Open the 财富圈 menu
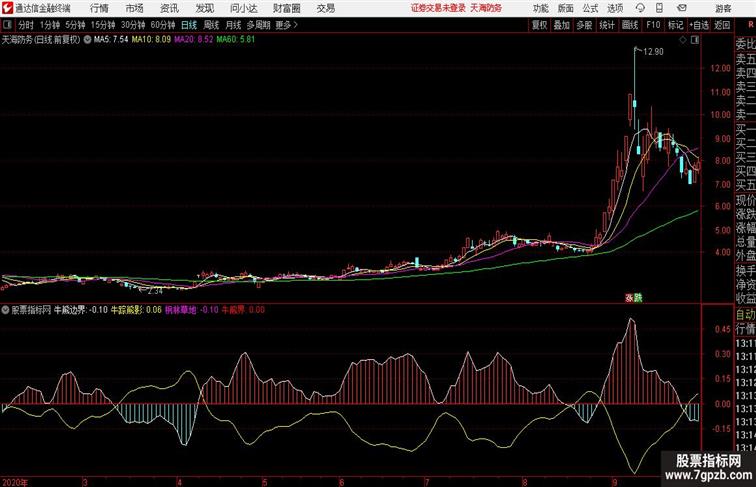Image resolution: width=756 pixels, height=487 pixels. click(x=286, y=8)
